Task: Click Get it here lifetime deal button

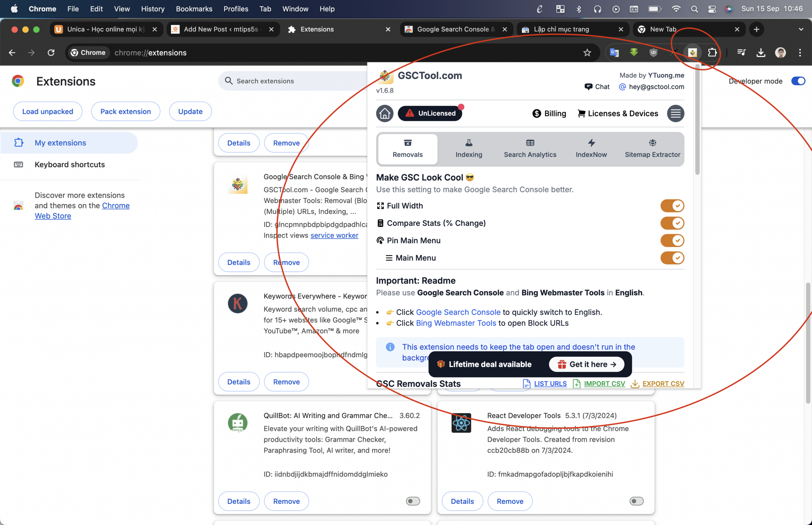Action: point(587,364)
